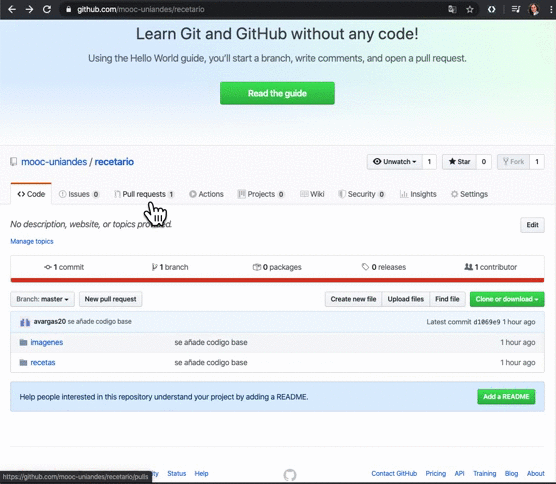Open the recetas folder

43,362
